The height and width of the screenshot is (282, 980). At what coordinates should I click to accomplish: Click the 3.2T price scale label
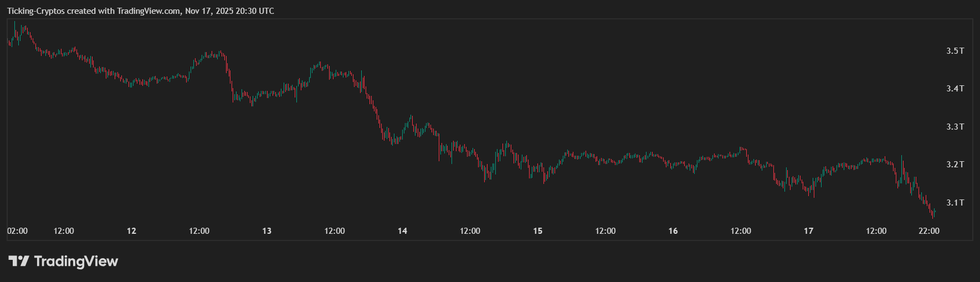(955, 165)
